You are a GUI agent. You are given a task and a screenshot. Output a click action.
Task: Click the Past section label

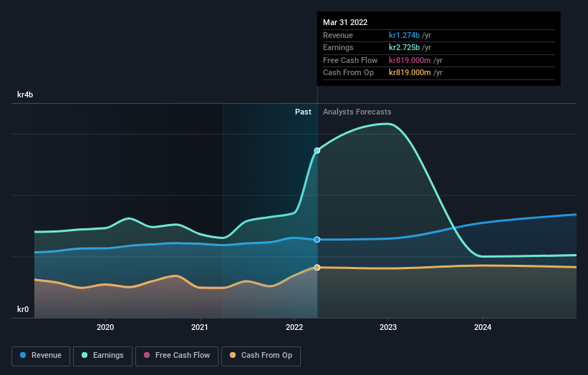[x=303, y=112]
